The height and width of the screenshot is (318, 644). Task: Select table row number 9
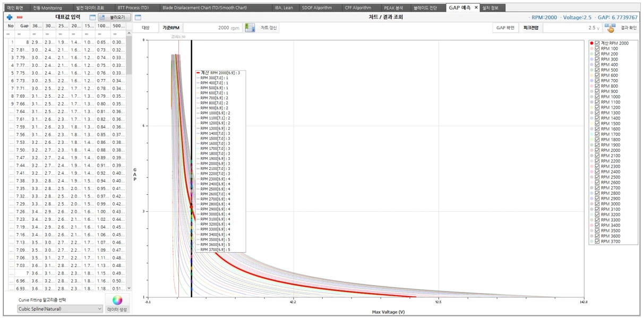click(x=65, y=104)
